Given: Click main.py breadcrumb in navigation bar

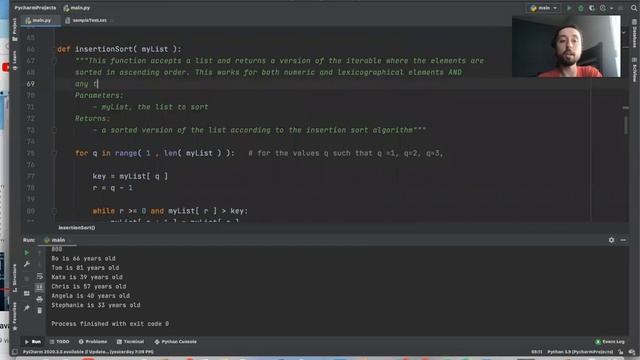Looking at the screenshot, I should 77,8.
